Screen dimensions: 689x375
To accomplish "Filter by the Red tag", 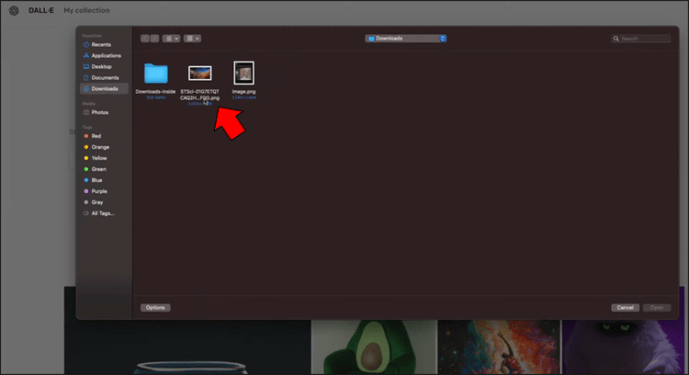I will coord(96,136).
